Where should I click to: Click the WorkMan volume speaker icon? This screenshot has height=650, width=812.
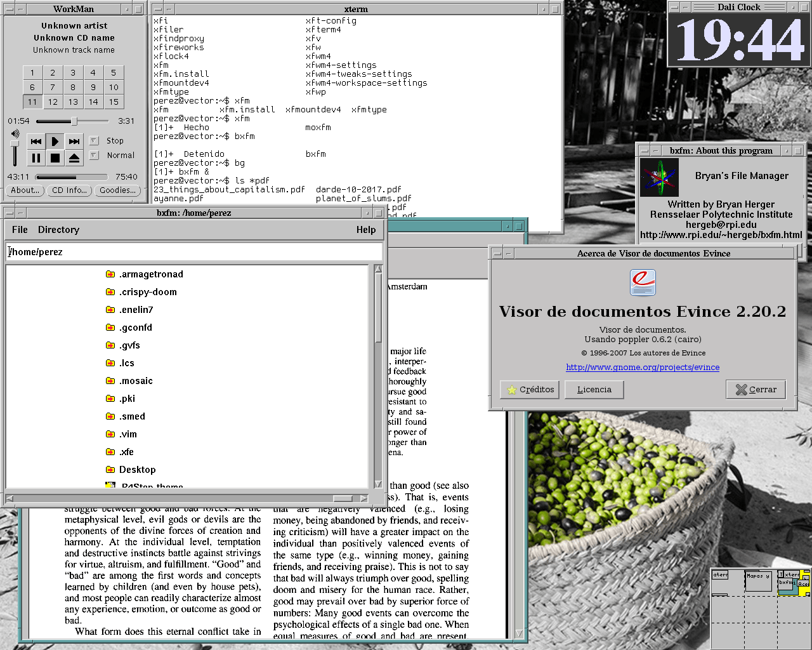point(15,134)
